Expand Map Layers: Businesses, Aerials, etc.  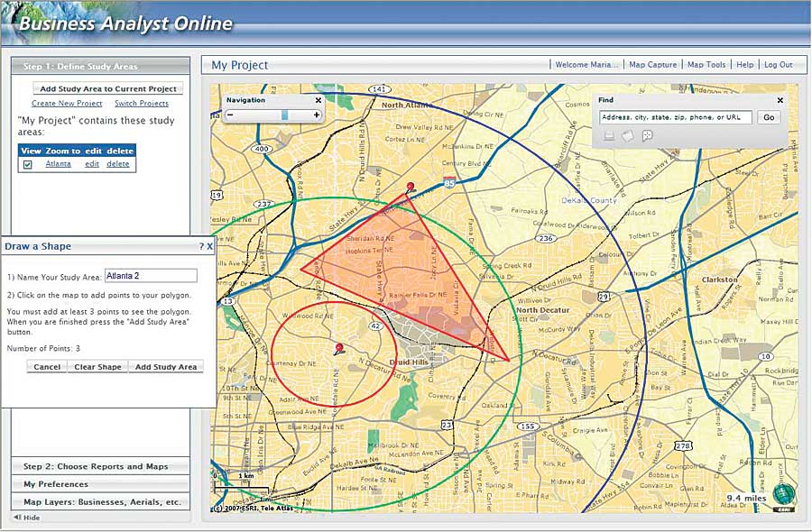click(x=100, y=502)
